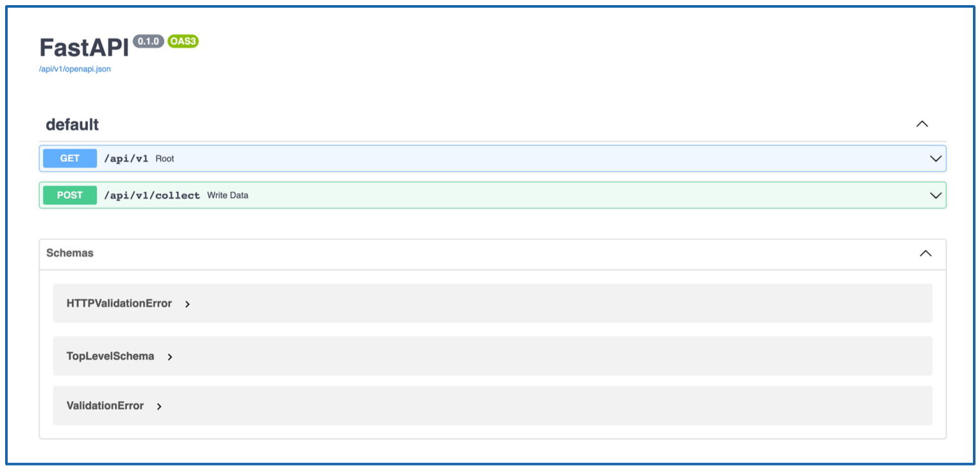
Task: Expand the GET /api/v1 Root endpoint
Action: pos(449,158)
